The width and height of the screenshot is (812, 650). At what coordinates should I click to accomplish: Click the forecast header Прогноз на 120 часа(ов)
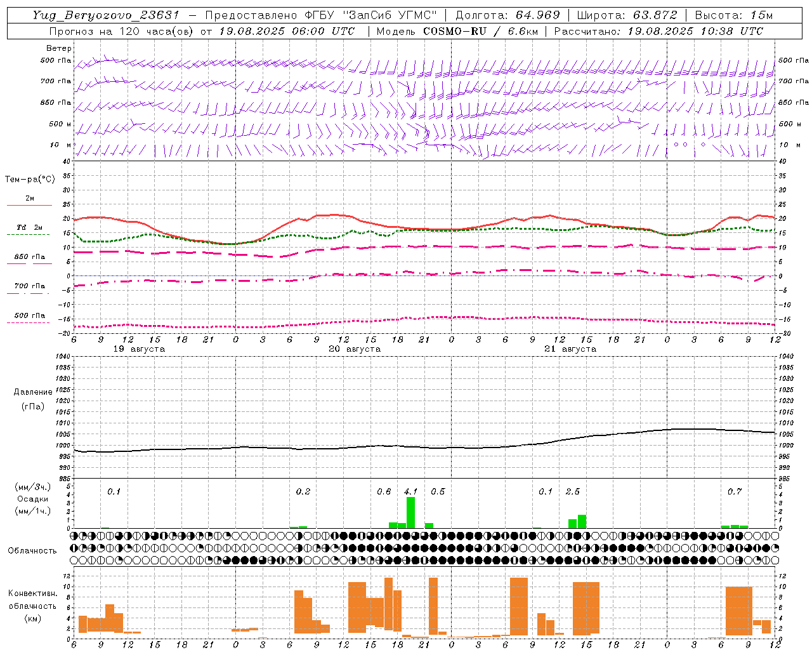coord(122,31)
